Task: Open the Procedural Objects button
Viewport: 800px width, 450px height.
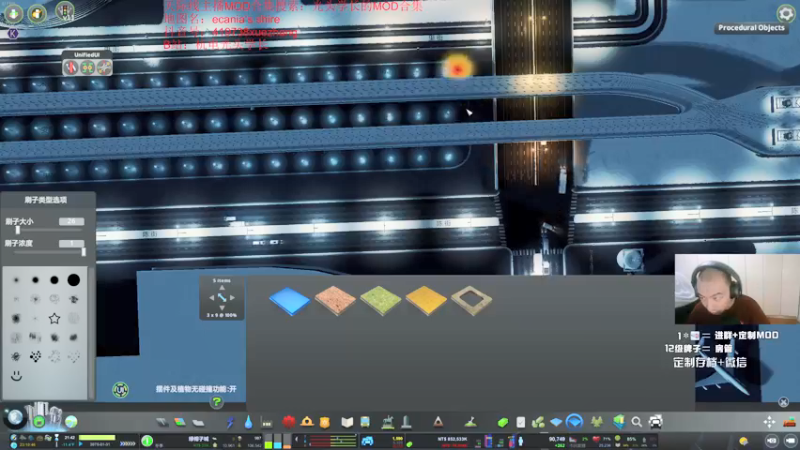Action: (x=751, y=28)
